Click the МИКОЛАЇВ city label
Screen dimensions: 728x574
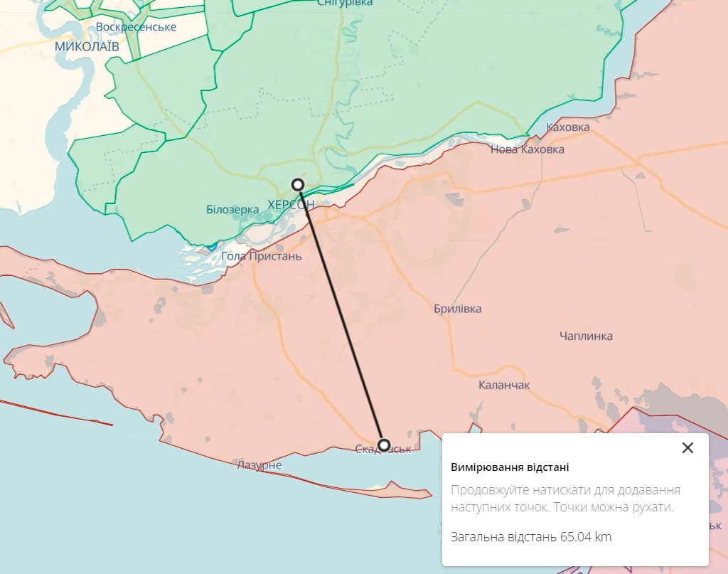[87, 46]
